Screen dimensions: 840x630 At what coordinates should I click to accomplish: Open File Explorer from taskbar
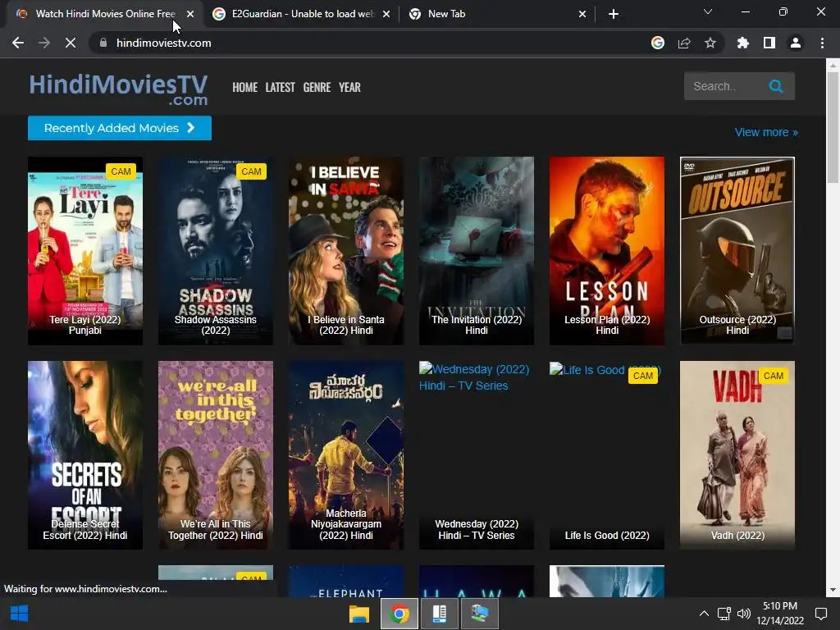359,614
